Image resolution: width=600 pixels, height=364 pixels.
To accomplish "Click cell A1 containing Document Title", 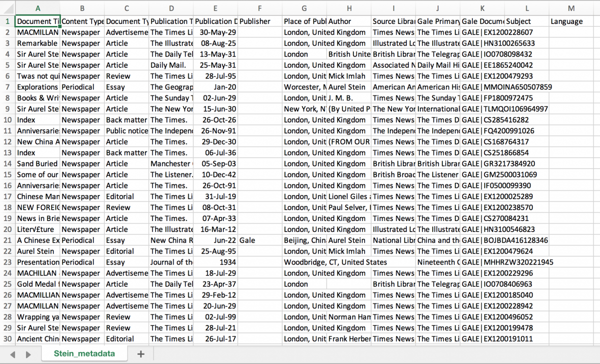I will coord(37,21).
